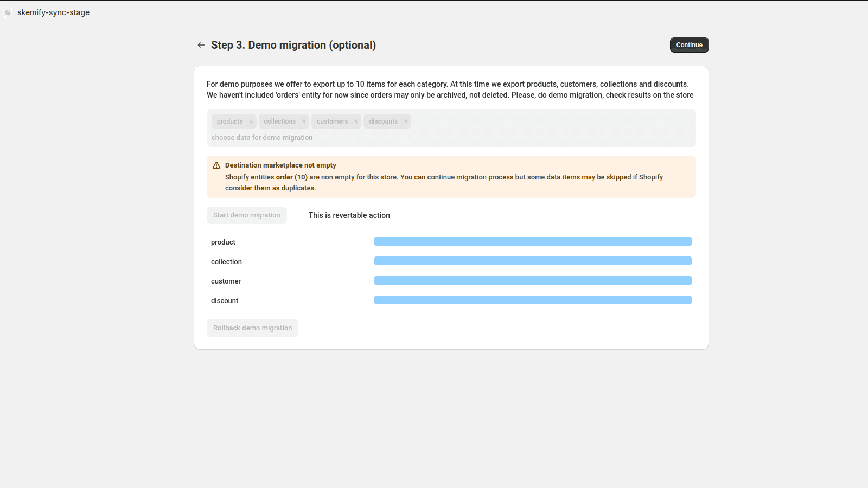
Task: Select the customers tag label
Action: (x=332, y=121)
